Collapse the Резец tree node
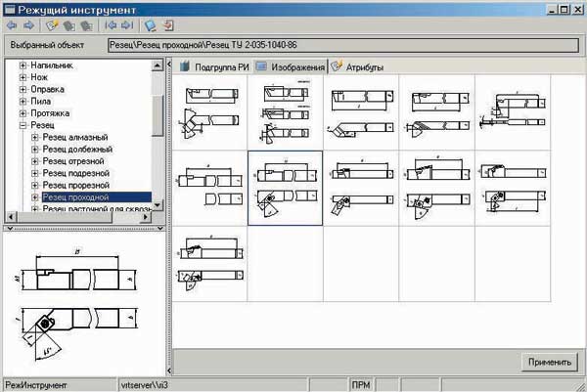The width and height of the screenshot is (587, 392). click(23, 125)
